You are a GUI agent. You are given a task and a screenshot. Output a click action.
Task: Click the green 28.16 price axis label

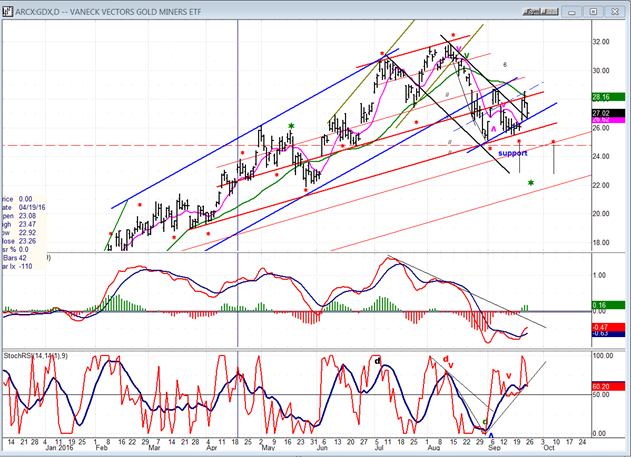pyautogui.click(x=608, y=97)
